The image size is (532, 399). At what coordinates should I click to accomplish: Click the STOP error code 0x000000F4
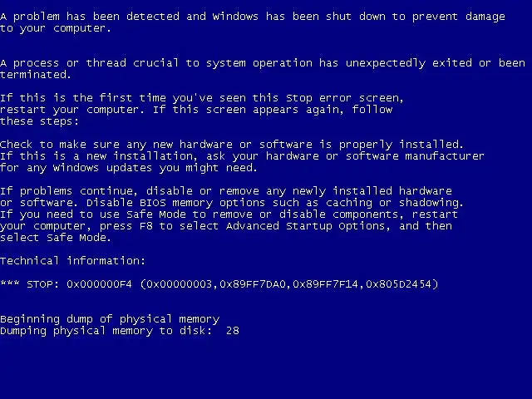[x=99, y=284]
